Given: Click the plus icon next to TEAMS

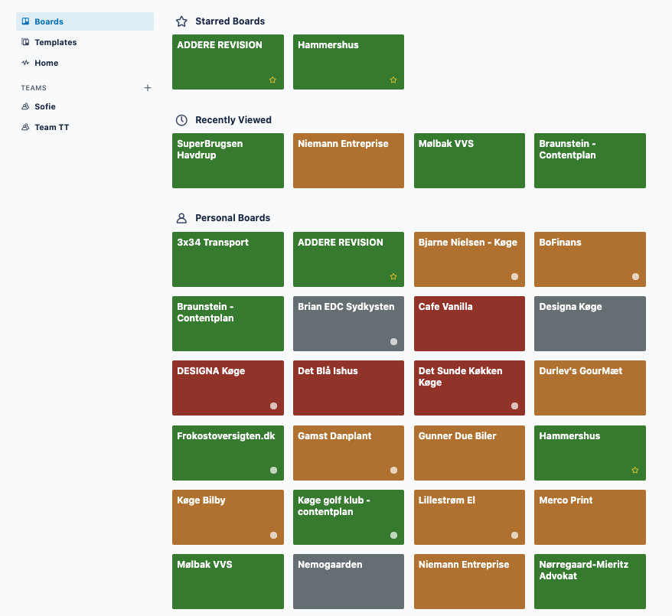Looking at the screenshot, I should point(148,88).
